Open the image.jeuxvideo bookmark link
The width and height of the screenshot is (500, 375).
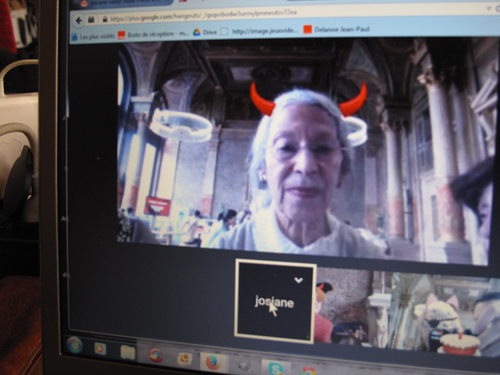click(260, 31)
